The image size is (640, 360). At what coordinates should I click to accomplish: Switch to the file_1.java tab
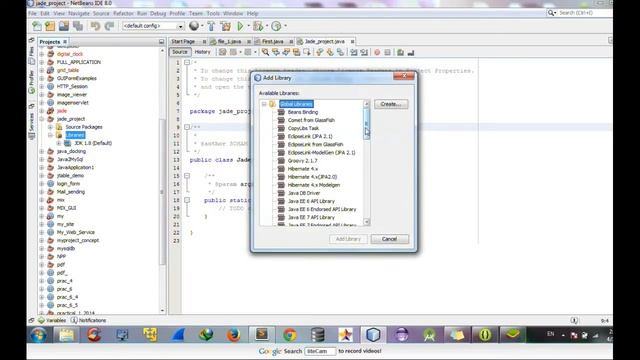[229, 42]
